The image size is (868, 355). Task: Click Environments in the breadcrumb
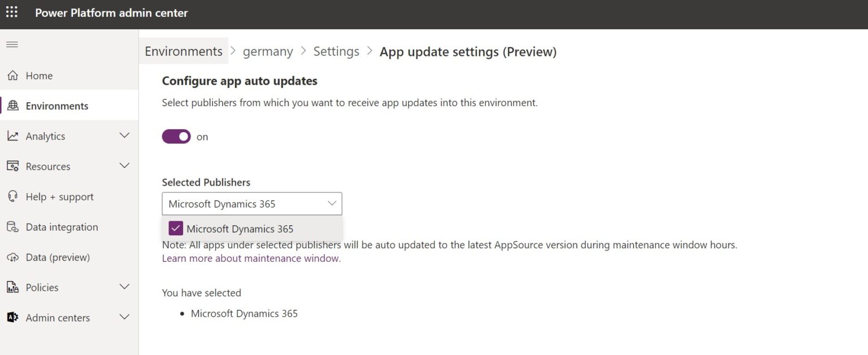tap(183, 51)
